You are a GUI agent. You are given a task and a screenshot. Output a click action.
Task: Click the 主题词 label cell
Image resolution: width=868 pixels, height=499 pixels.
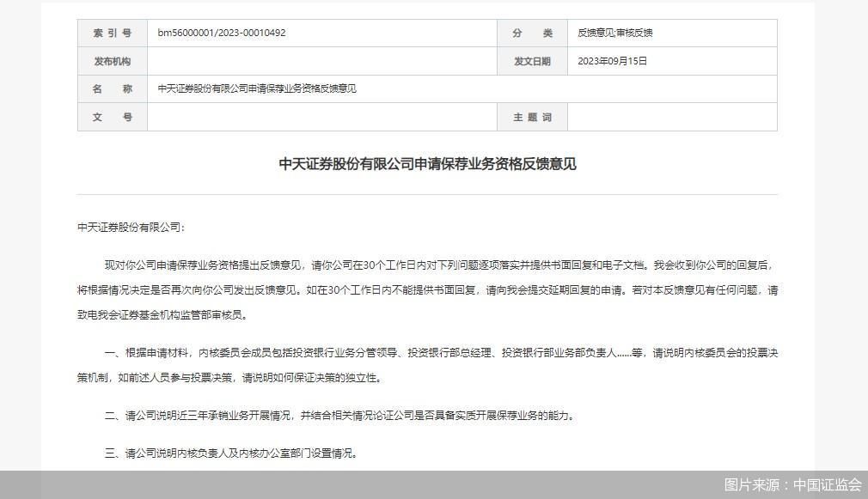pos(532,117)
